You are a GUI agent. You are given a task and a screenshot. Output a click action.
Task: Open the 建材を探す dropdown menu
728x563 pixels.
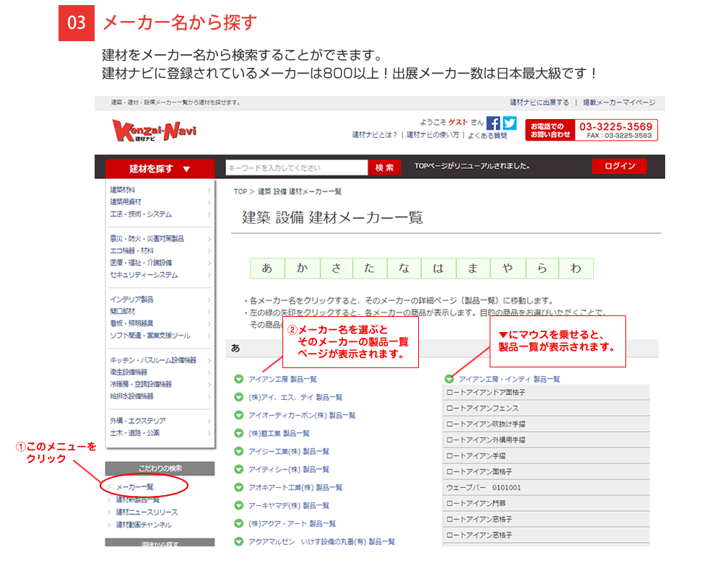pyautogui.click(x=160, y=168)
